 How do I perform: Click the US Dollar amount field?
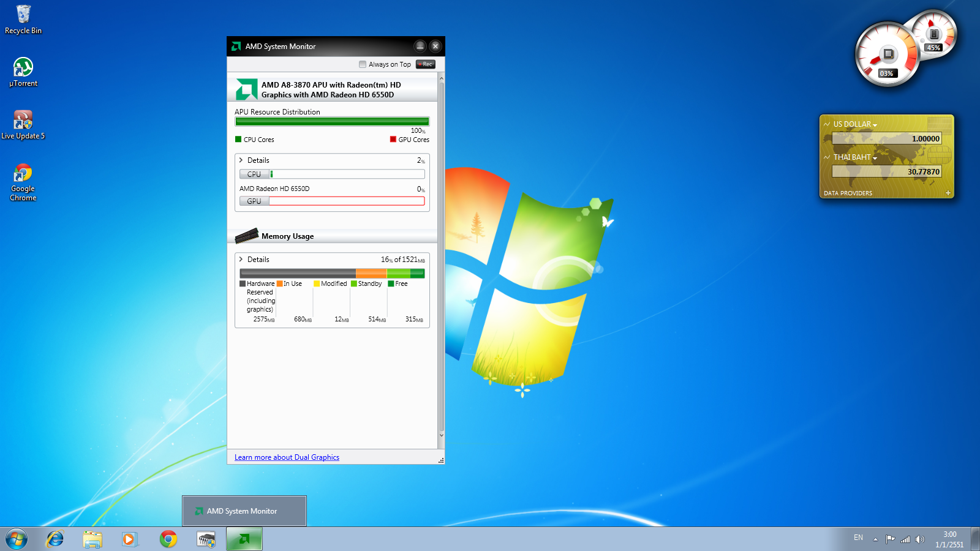886,139
